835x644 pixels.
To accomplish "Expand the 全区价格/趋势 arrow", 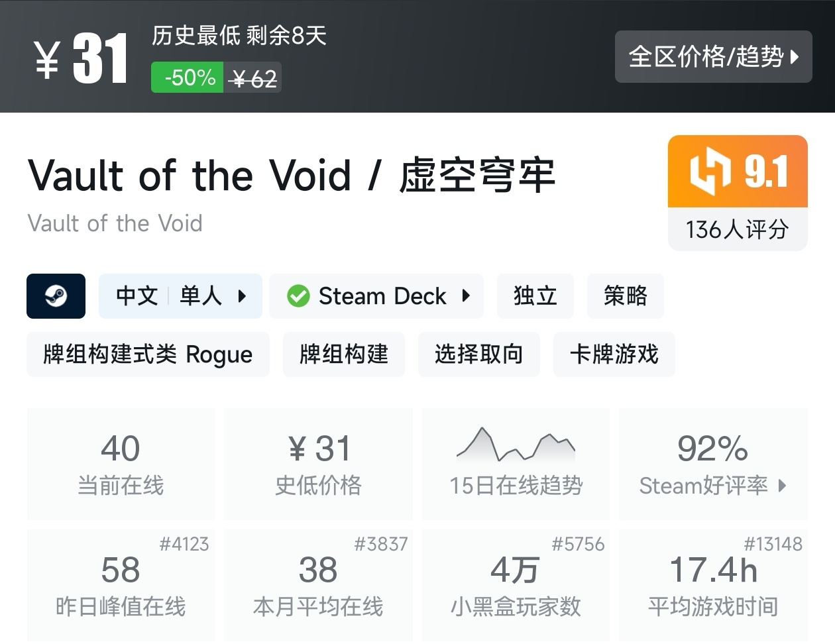I will (x=795, y=57).
